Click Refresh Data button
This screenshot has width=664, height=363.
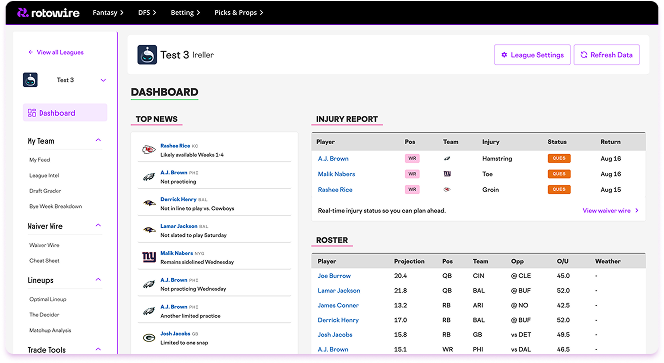(606, 55)
